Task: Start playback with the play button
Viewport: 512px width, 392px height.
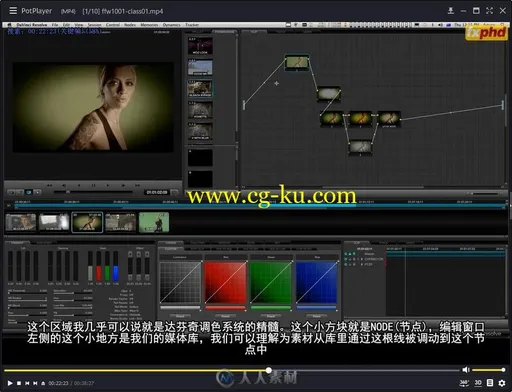Action: point(10,383)
